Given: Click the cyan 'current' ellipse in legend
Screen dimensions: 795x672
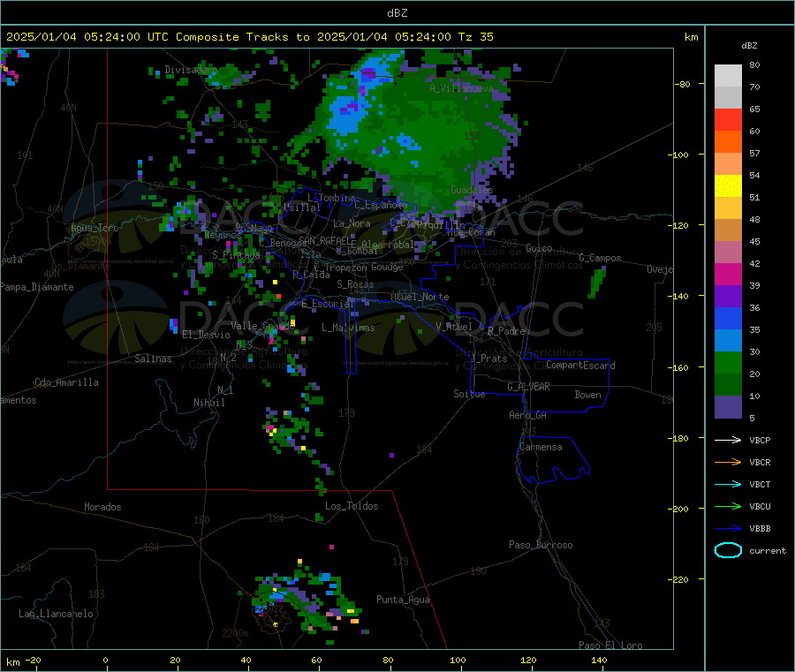Looking at the screenshot, I should point(728,550).
